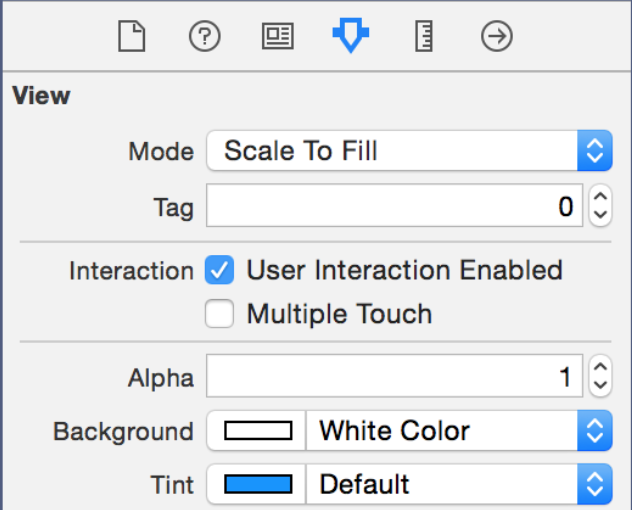Click the white Background color swatch
Viewport: 632px width, 510px height.
click(258, 431)
